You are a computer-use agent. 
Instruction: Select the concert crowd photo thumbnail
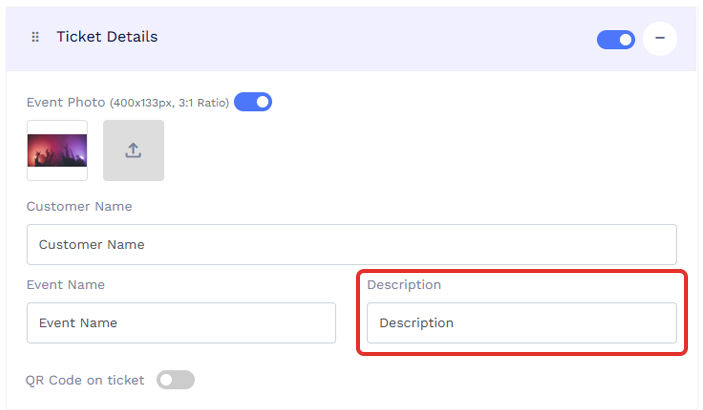pos(57,150)
